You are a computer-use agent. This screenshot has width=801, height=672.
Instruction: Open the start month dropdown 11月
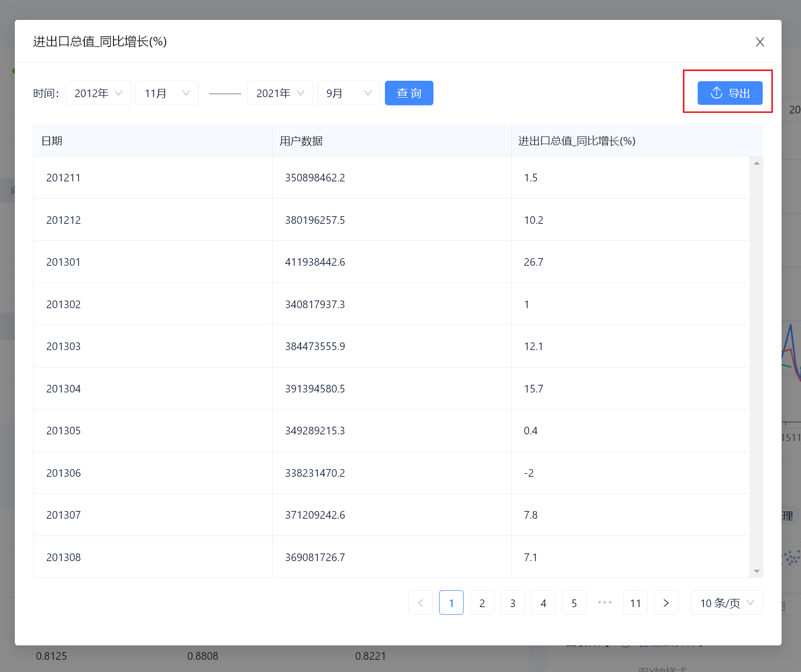[x=167, y=93]
